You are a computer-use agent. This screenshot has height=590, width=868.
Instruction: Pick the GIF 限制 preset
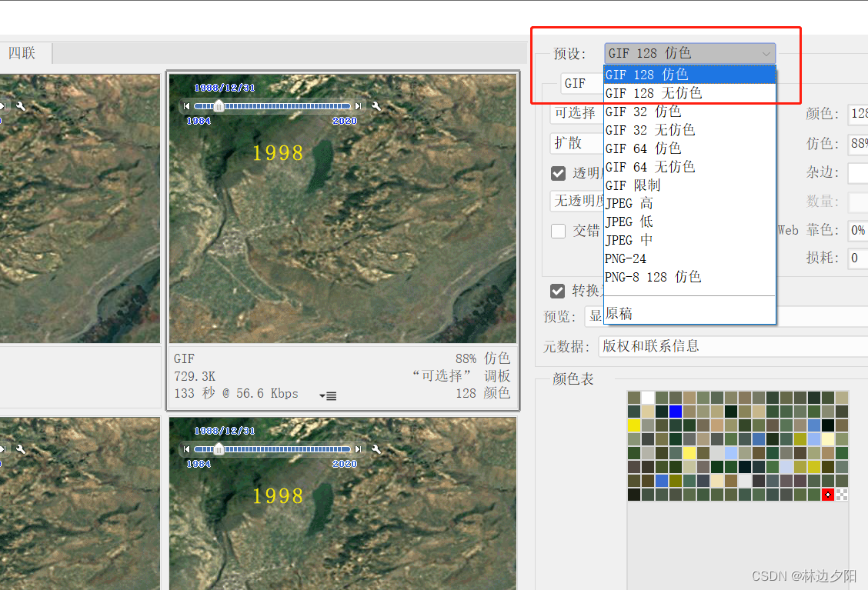tap(689, 185)
